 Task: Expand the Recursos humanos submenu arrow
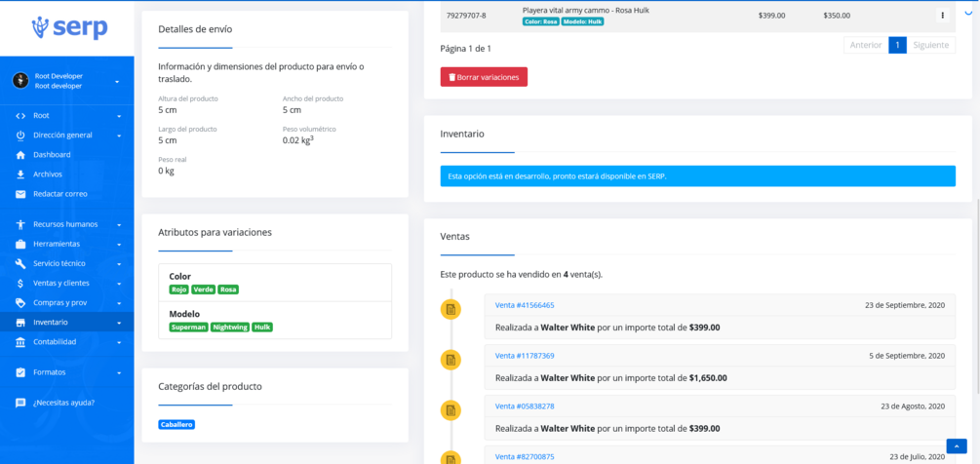[x=119, y=225]
